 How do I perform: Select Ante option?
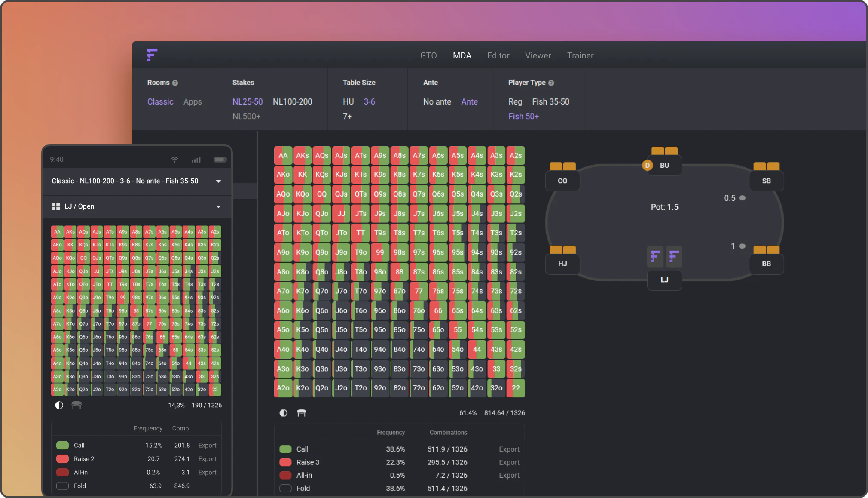(470, 102)
